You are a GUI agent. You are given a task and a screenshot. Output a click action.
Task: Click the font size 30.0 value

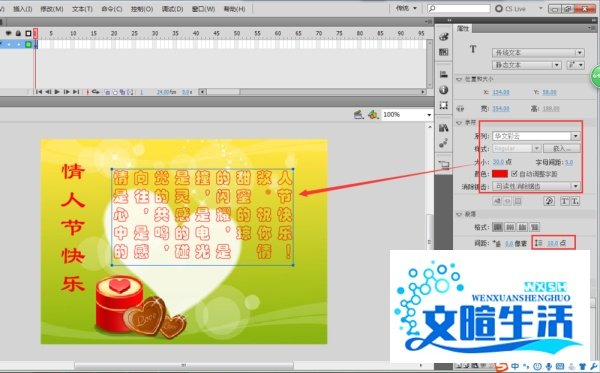[499, 162]
